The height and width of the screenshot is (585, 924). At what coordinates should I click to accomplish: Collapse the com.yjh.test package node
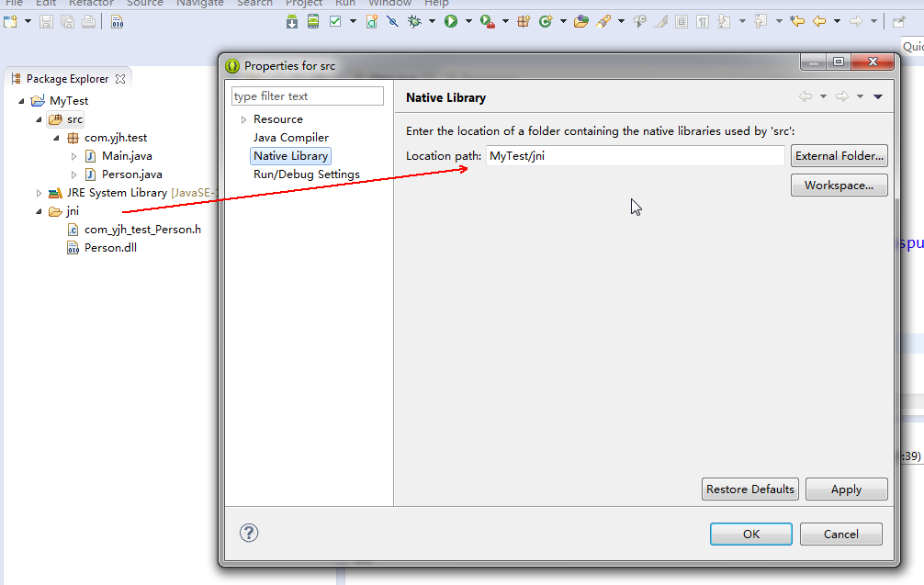click(57, 138)
